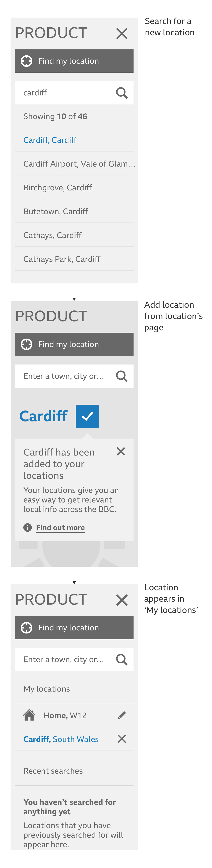
Task: Open the Cardiff, Cardiff search result
Action: pos(50,139)
